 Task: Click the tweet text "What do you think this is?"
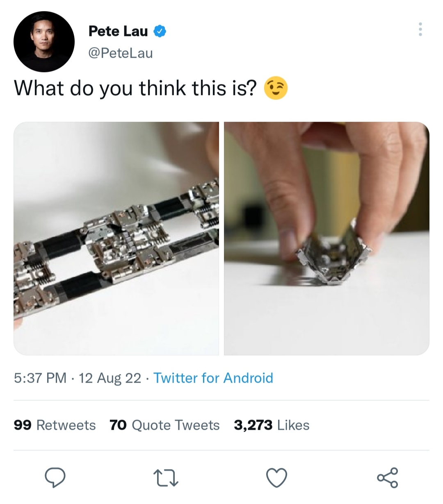click(x=135, y=89)
